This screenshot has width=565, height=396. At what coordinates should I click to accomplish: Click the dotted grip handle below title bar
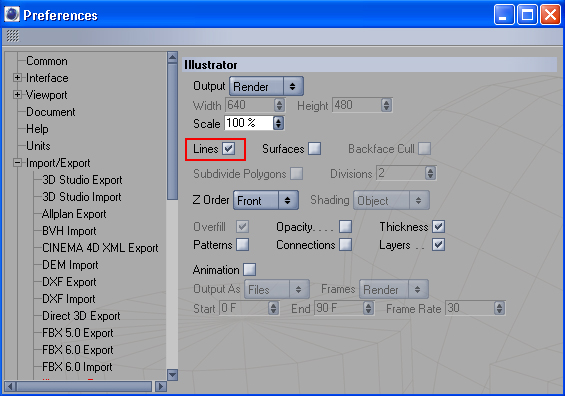(x=13, y=36)
